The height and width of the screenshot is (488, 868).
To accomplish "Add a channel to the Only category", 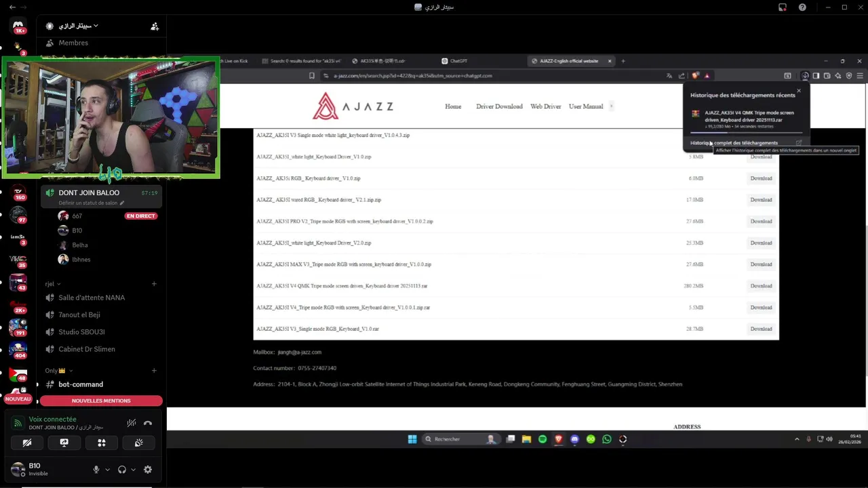I will (155, 371).
